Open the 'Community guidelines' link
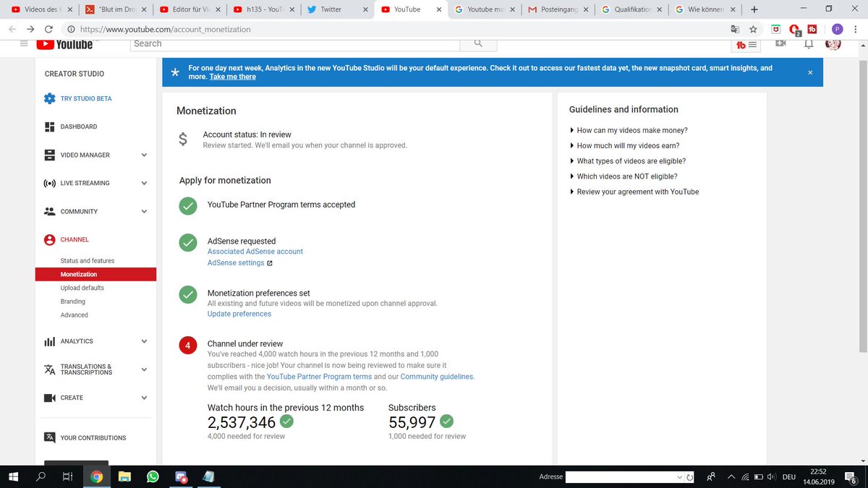 click(437, 377)
